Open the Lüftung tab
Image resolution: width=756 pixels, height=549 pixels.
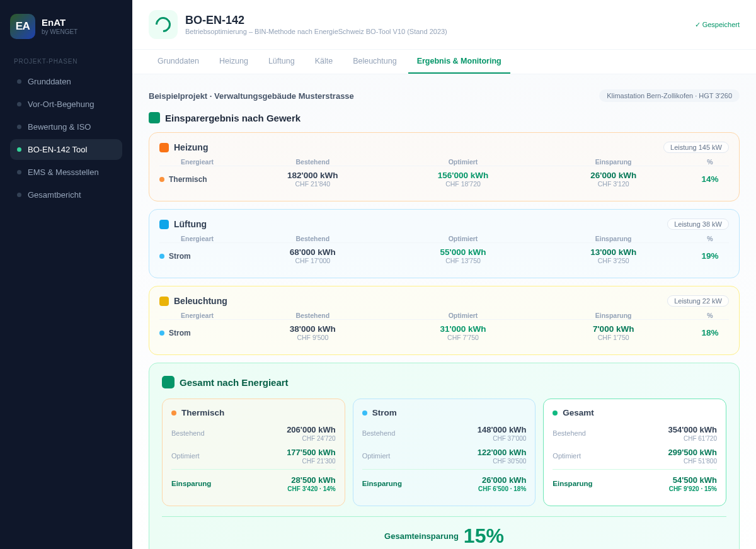[x=282, y=61]
